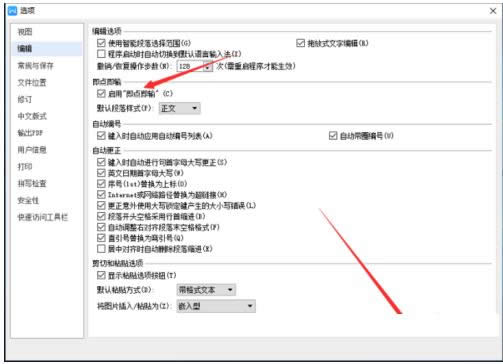The height and width of the screenshot is (364, 503).
Task: Switch to the 文件位置 section
Action: coord(32,82)
